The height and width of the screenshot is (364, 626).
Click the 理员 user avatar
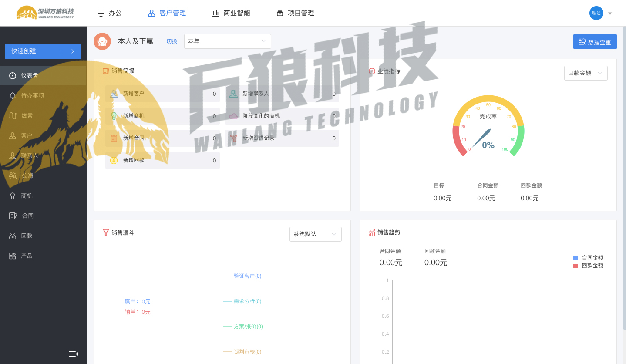pyautogui.click(x=596, y=13)
